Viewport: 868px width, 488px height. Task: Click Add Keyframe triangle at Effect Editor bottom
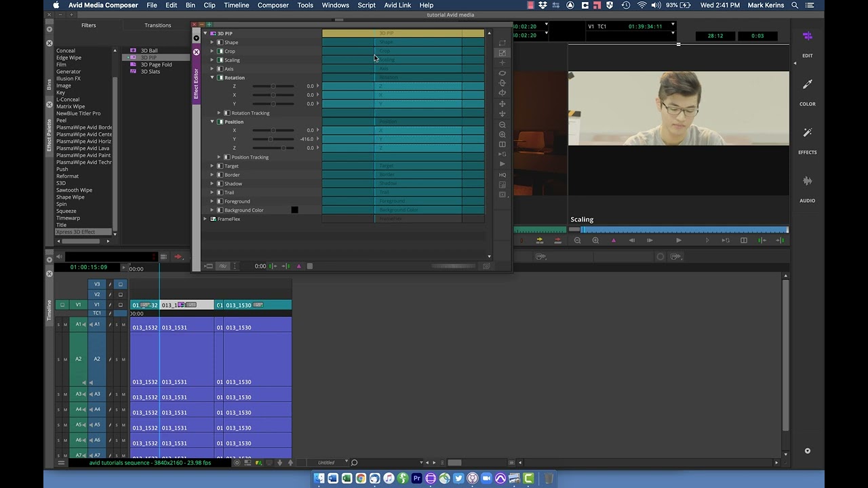(x=298, y=266)
